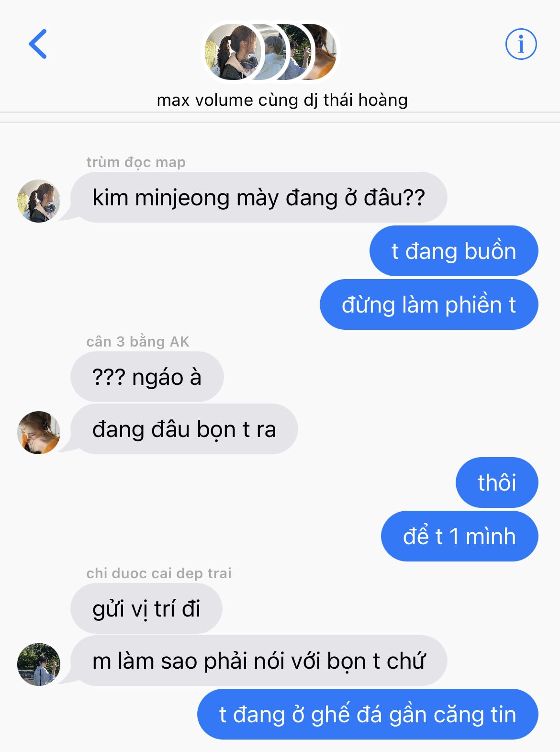Tap gray bubble gửi vị trí đi

coord(146,608)
